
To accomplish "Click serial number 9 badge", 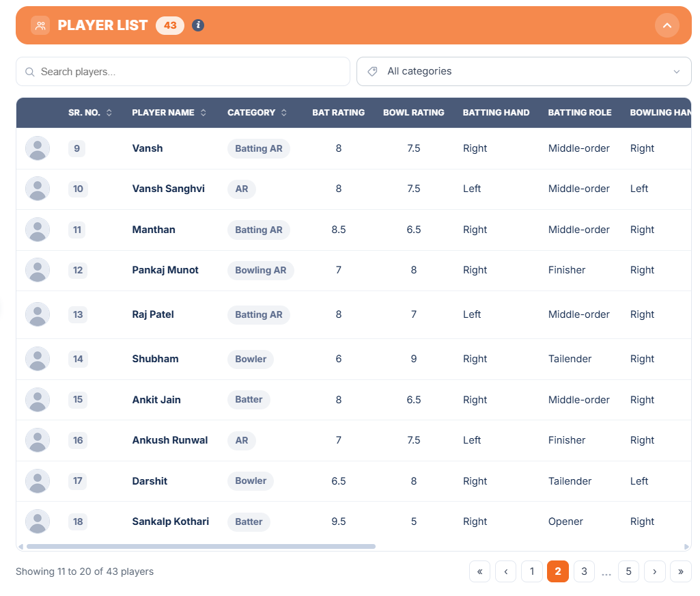I will (x=76, y=148).
